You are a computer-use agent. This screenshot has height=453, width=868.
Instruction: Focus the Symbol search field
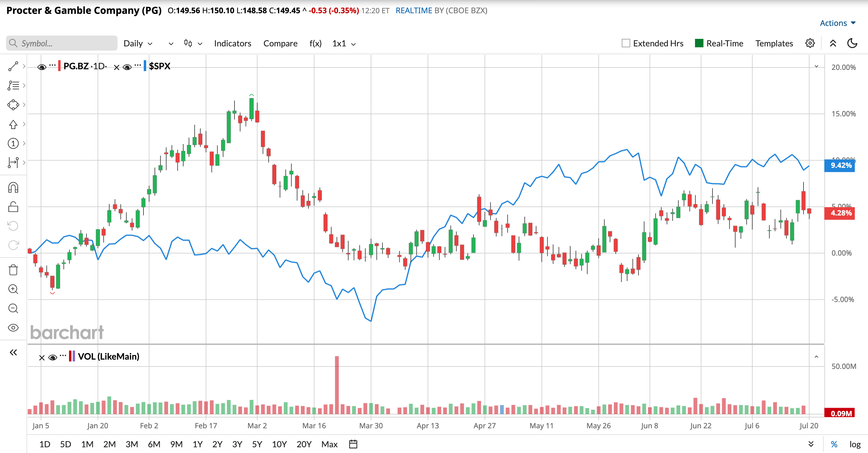click(62, 43)
